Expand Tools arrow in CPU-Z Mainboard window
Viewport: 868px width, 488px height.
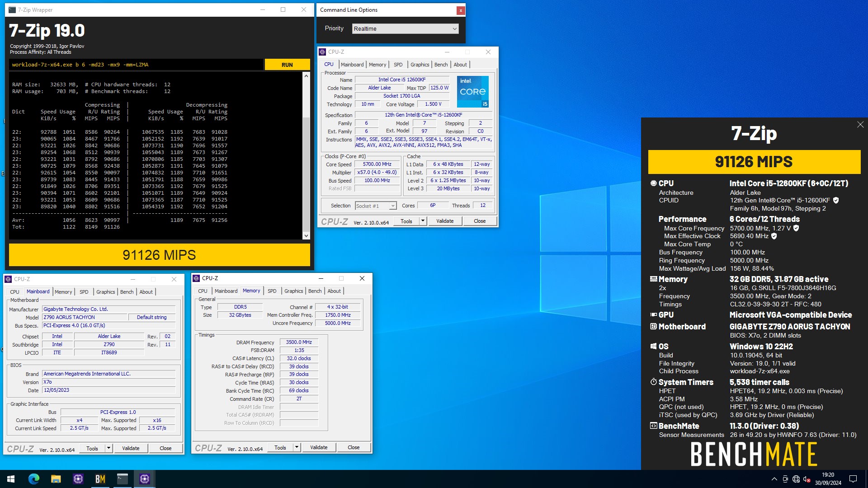(x=108, y=448)
